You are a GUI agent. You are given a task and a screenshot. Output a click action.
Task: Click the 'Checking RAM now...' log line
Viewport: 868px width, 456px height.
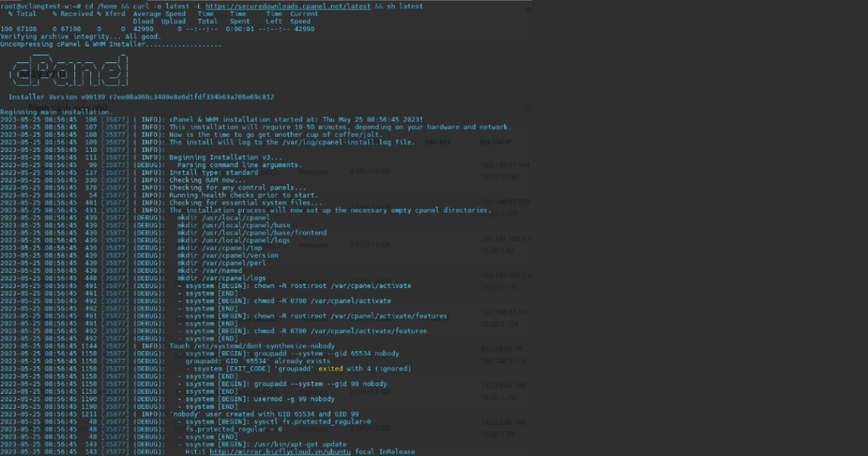coord(203,180)
